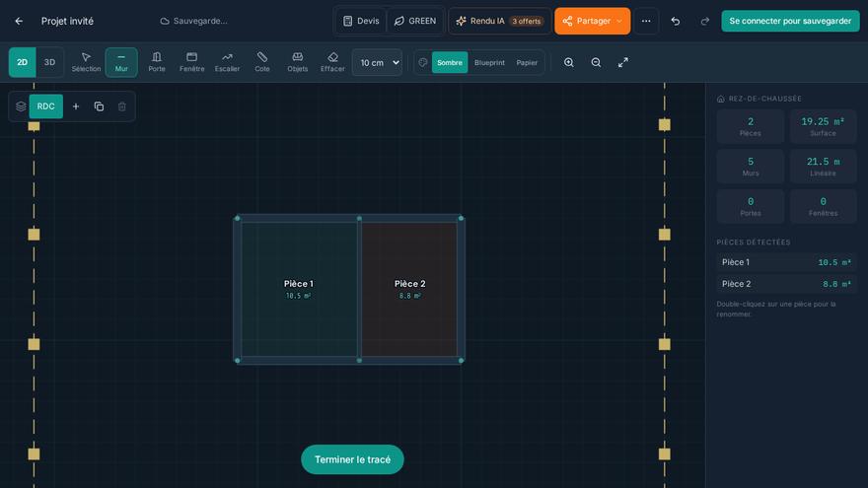
Task: Choose the Sélection tool
Action: 86,62
